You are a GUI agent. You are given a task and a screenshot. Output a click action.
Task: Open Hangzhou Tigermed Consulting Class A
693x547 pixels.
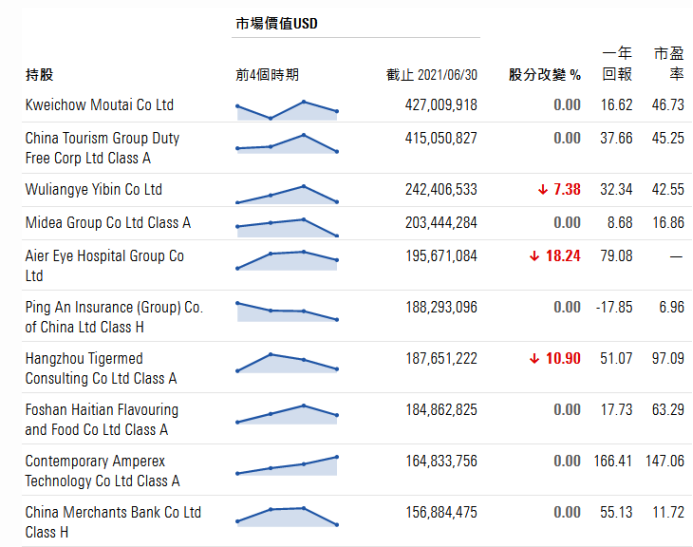(101, 368)
